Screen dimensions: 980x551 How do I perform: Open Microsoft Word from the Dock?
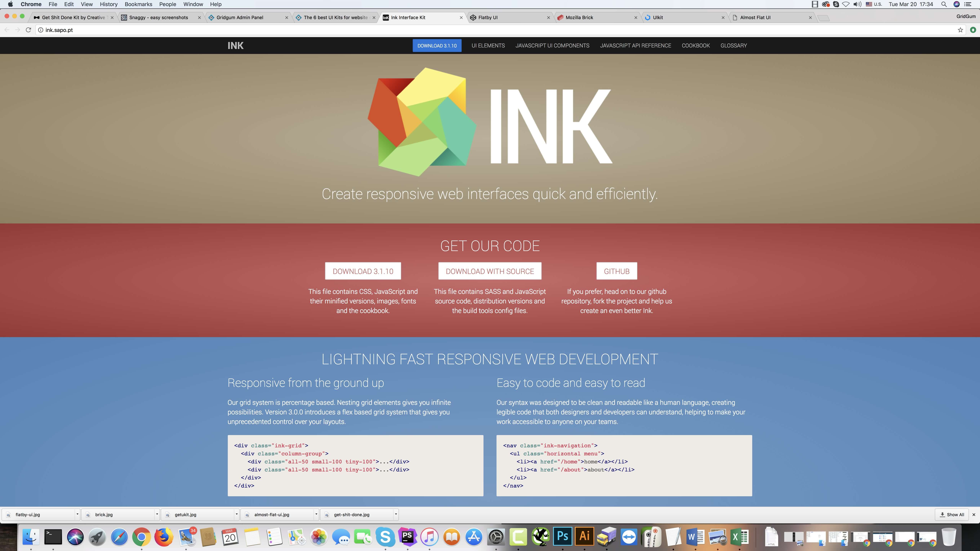click(695, 537)
